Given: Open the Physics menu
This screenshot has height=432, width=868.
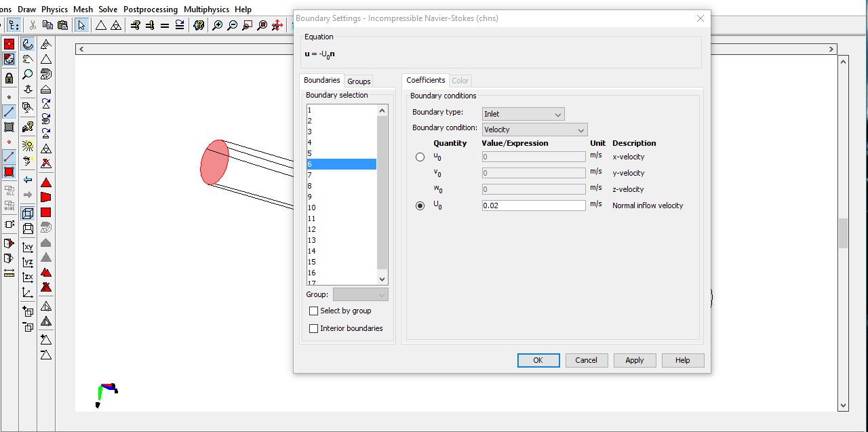Looking at the screenshot, I should (x=55, y=9).
